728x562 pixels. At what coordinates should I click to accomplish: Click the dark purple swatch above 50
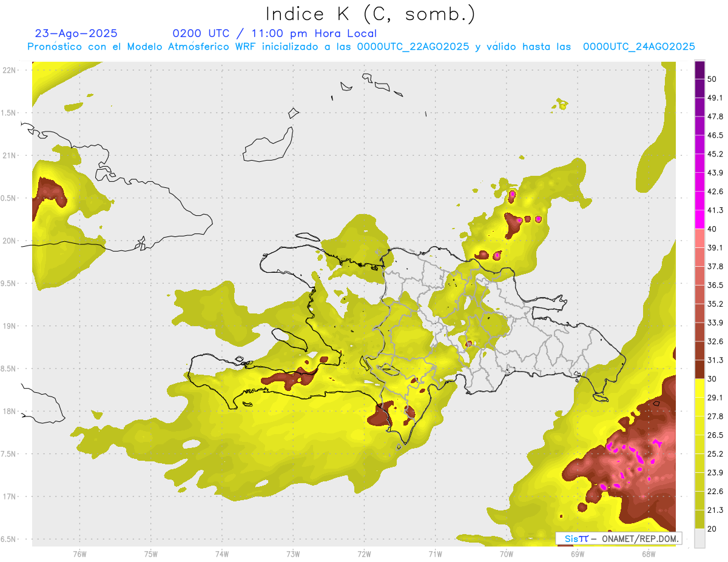(699, 70)
